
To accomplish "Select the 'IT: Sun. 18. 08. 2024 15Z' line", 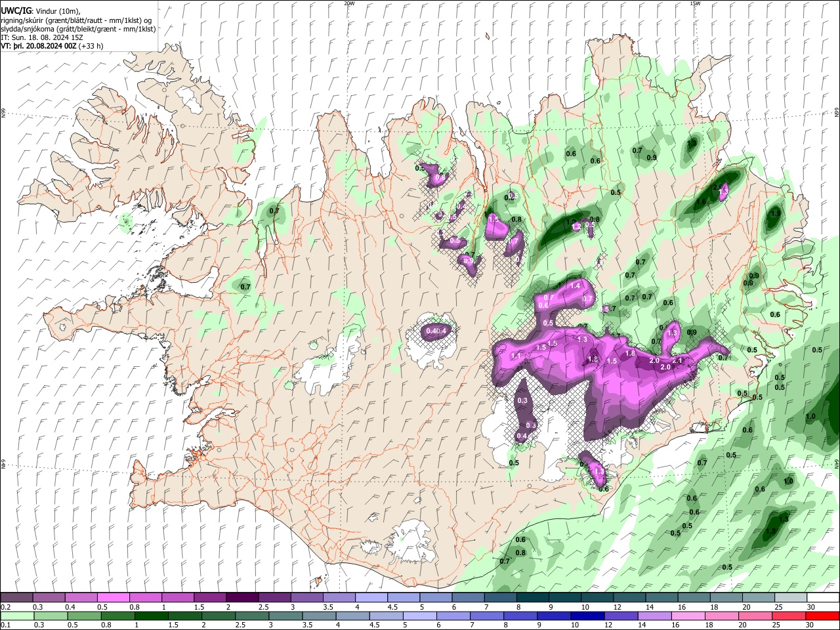I will click(x=43, y=37).
